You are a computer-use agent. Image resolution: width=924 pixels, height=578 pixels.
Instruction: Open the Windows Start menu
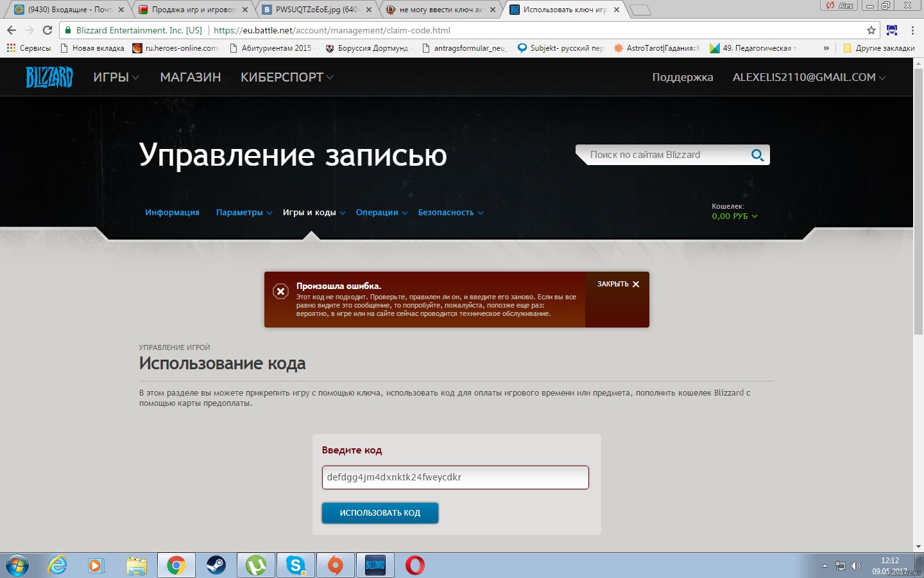(x=16, y=565)
